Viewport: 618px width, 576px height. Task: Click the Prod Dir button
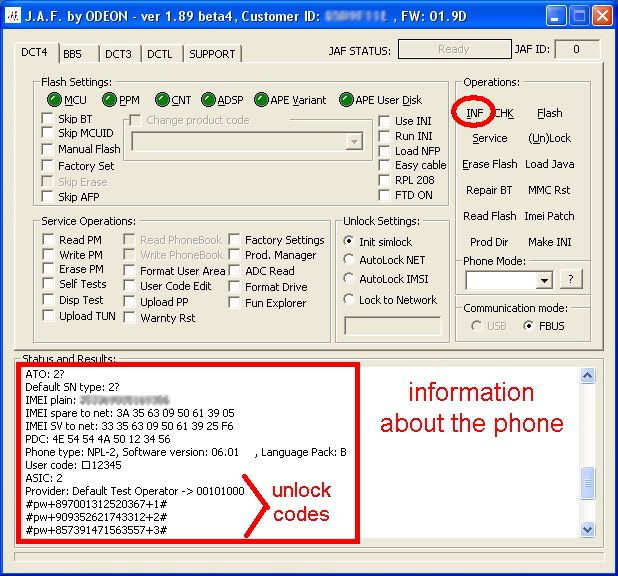489,242
